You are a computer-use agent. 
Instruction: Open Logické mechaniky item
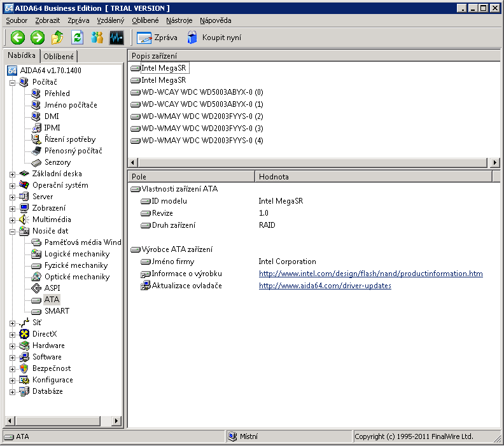pos(77,254)
